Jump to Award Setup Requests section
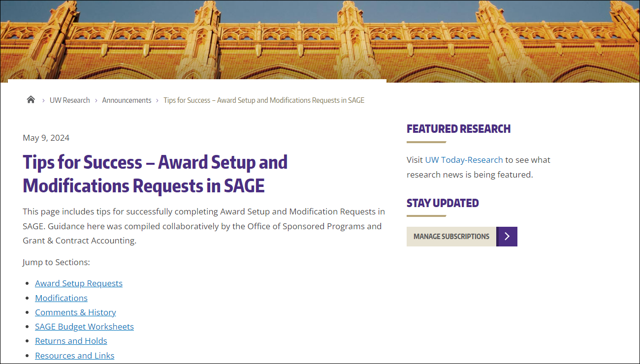Screen dimensions: 640x364 79,283
